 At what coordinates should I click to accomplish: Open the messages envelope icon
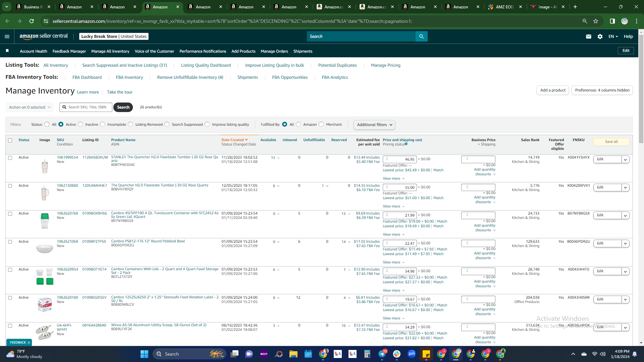click(589, 37)
